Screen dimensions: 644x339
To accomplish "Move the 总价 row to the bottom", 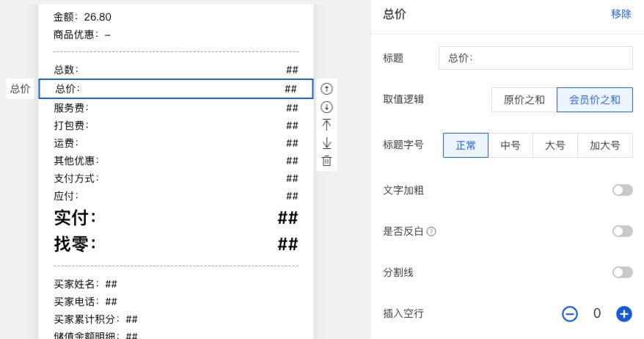I will 327,142.
